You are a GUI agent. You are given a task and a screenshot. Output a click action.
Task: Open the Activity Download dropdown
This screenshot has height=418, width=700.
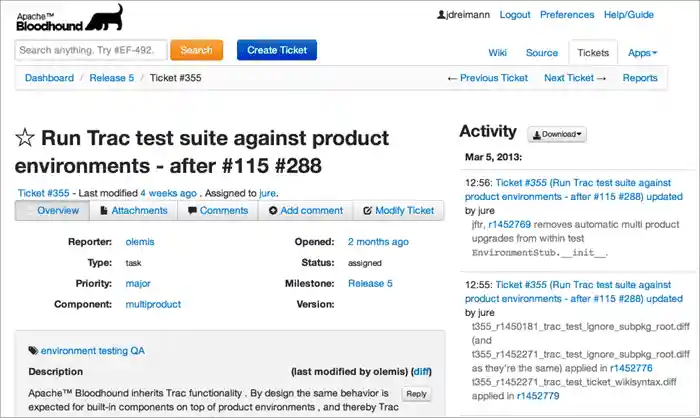(557, 134)
